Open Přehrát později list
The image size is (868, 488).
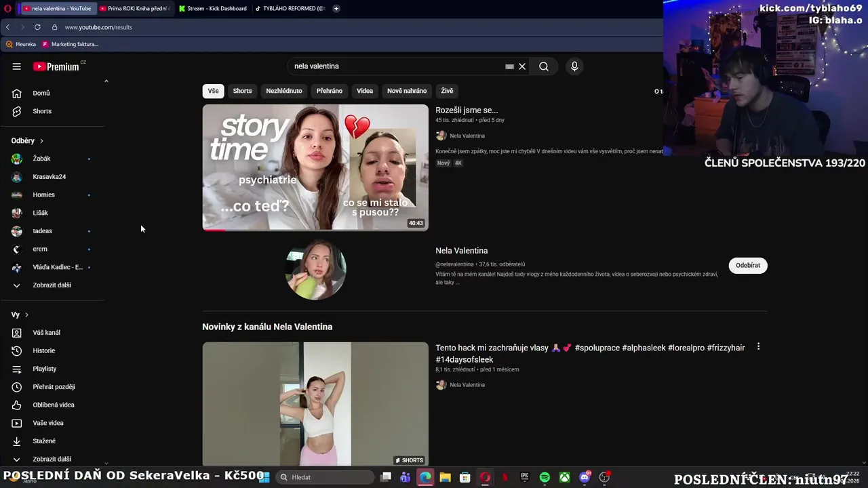tap(54, 387)
